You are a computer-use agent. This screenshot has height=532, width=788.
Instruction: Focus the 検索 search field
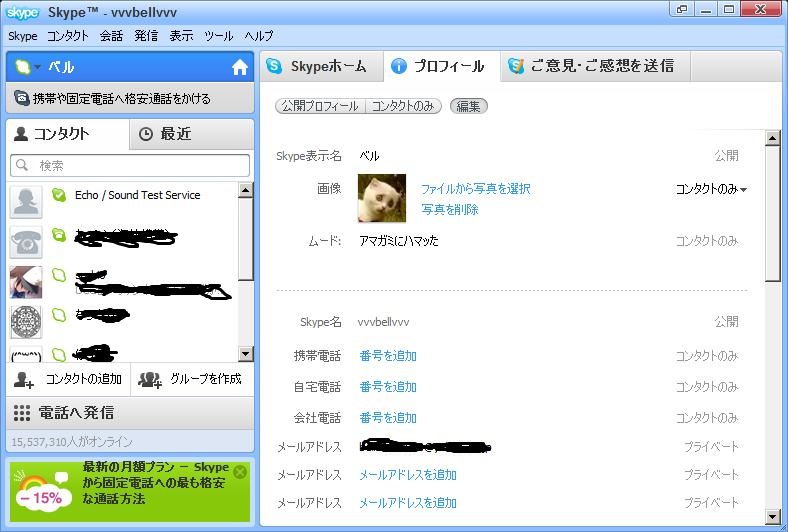click(130, 165)
